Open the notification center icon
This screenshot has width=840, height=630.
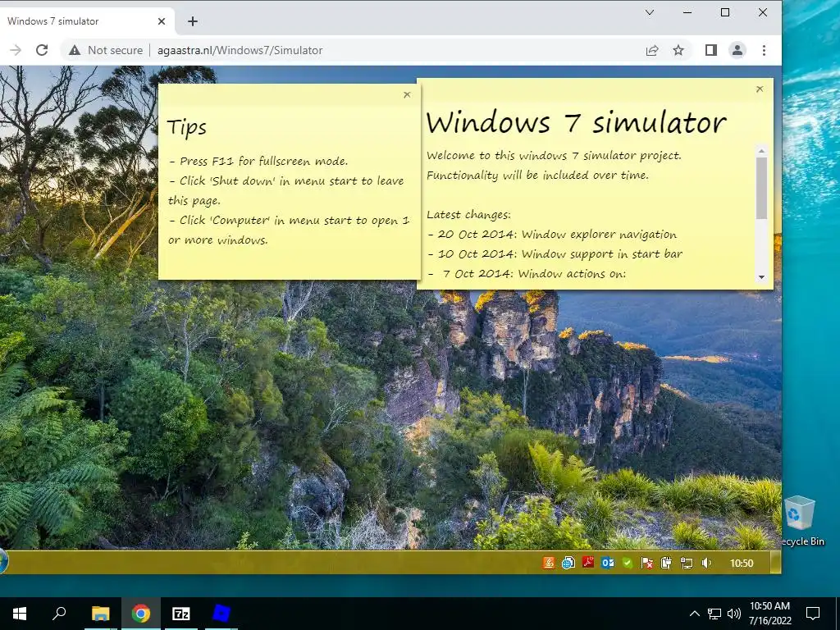tap(813, 614)
